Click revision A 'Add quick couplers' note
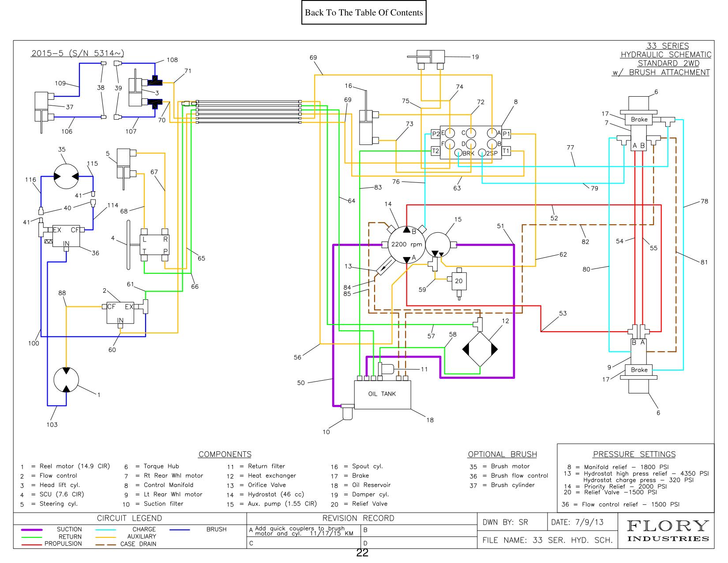The height and width of the screenshot is (563, 728). [x=301, y=531]
